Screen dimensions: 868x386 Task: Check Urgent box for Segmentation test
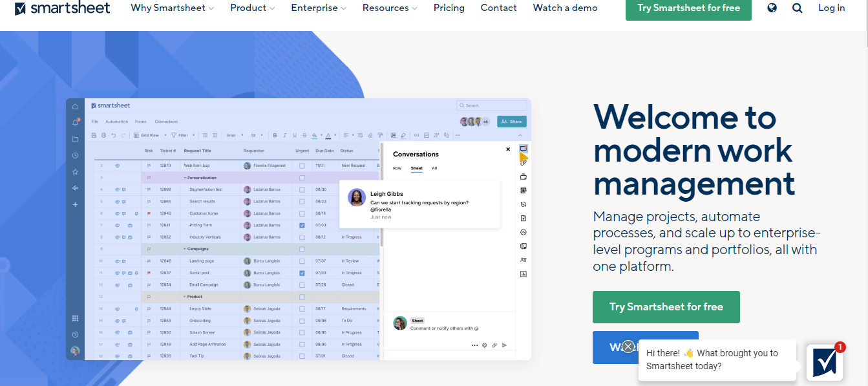(302, 189)
